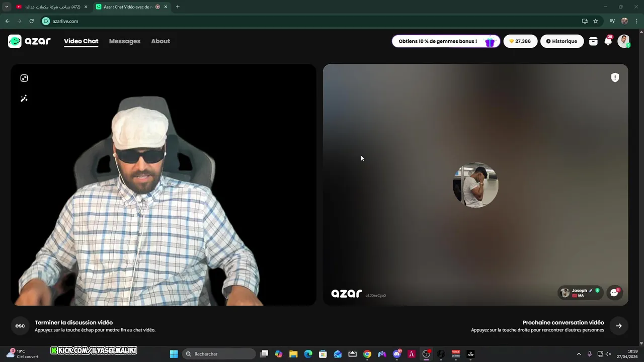The width and height of the screenshot is (644, 362).
Task: Open Task View on taskbar
Action: [x=264, y=354]
